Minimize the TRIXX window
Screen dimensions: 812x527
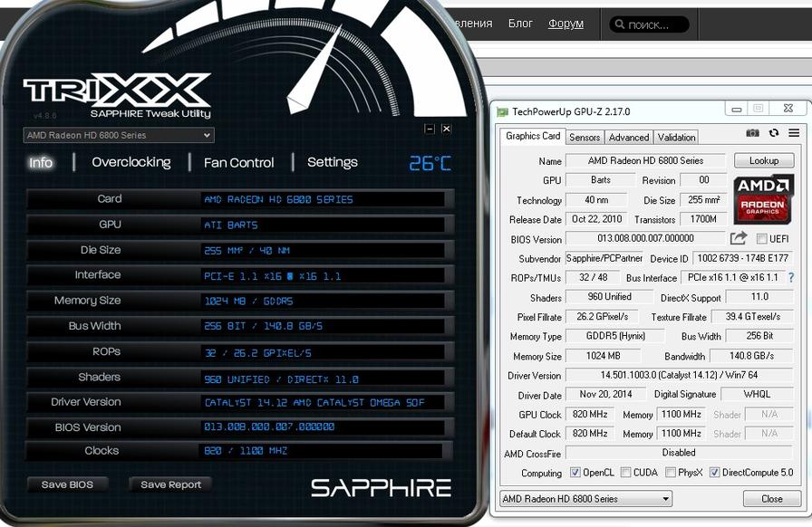[430, 129]
